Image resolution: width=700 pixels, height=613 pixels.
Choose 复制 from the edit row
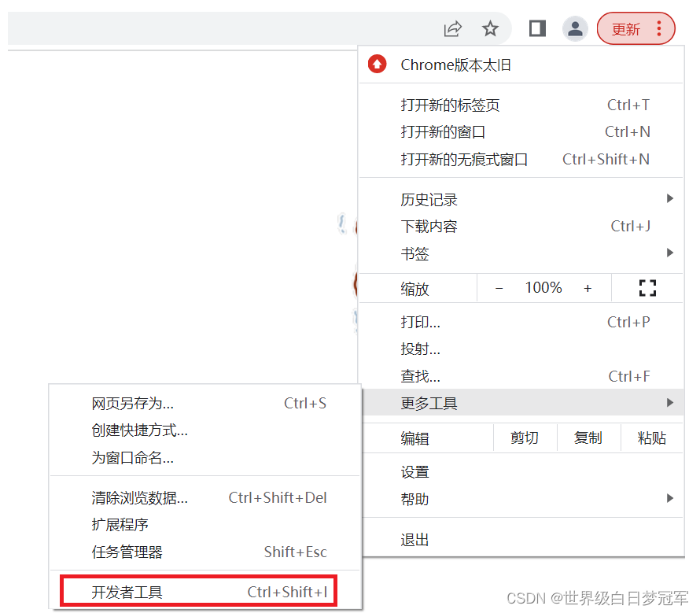pos(588,438)
